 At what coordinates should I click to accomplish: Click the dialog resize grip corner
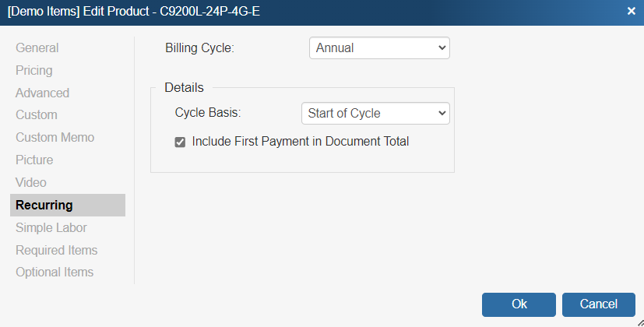click(x=639, y=322)
